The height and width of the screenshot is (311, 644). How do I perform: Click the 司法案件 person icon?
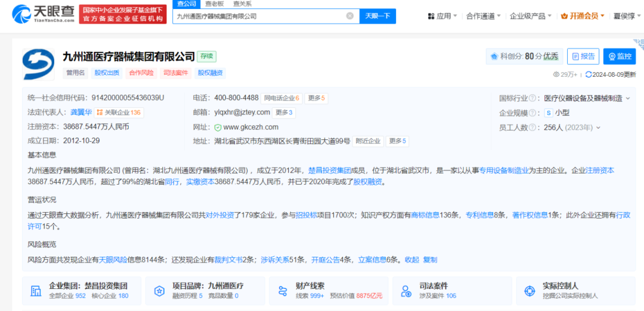406,291
